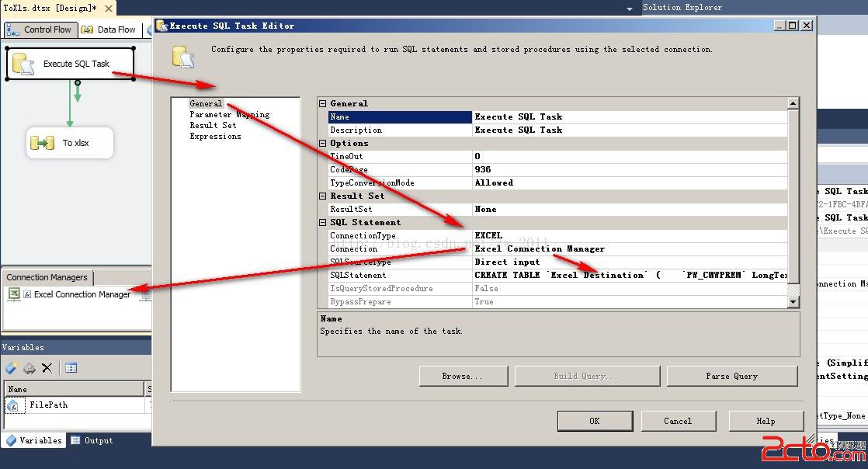Click the fx expression icon beside Excel Connection Manager

point(27,294)
